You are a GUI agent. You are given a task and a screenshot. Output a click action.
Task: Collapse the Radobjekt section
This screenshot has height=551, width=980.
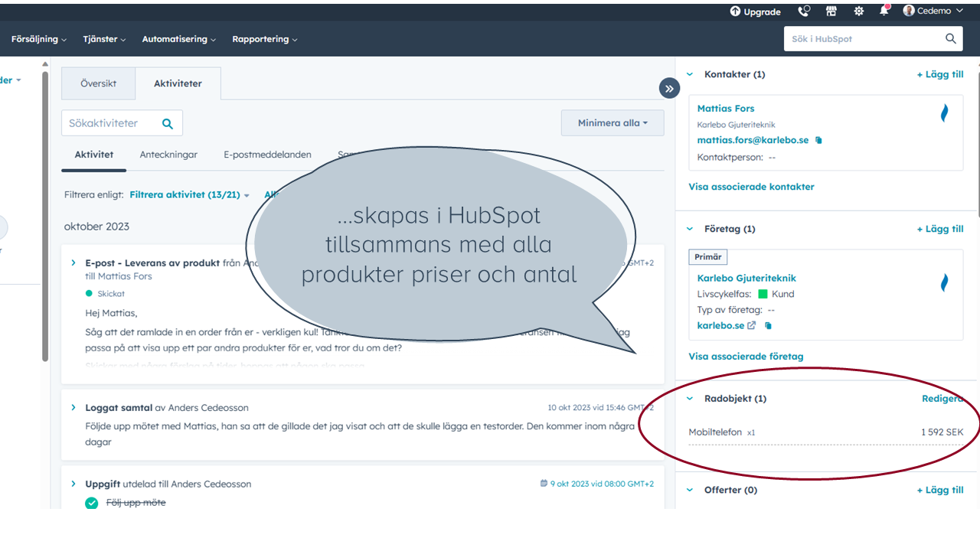[690, 399]
